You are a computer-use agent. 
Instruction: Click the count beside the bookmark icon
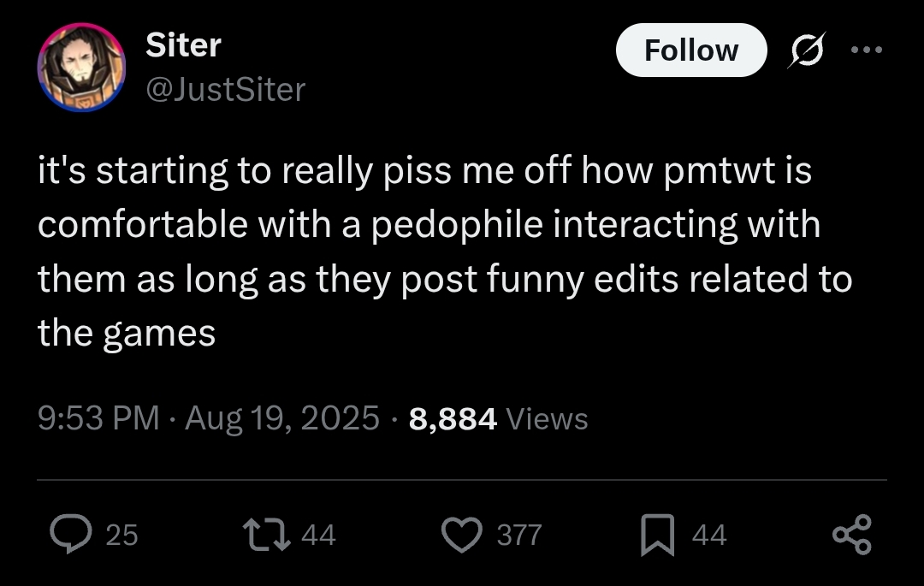708,536
